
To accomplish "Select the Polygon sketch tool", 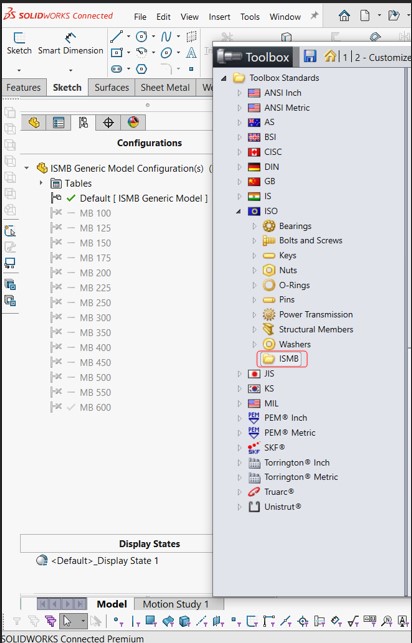I will pos(141,68).
